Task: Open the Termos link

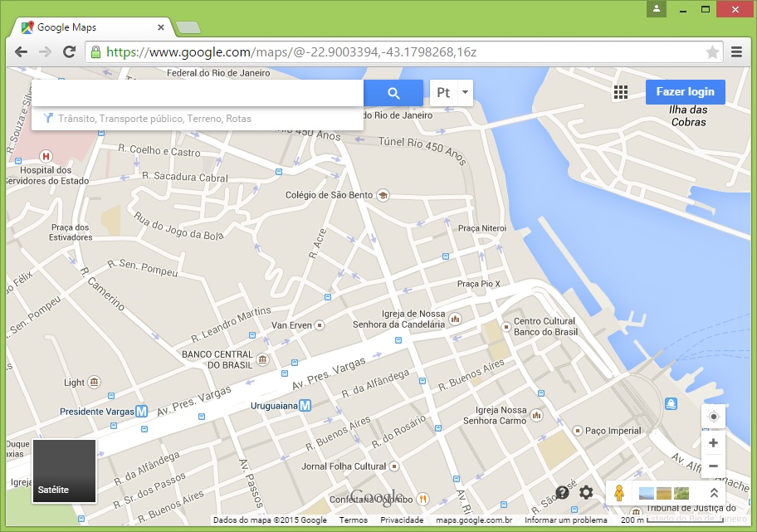Action: (x=354, y=520)
